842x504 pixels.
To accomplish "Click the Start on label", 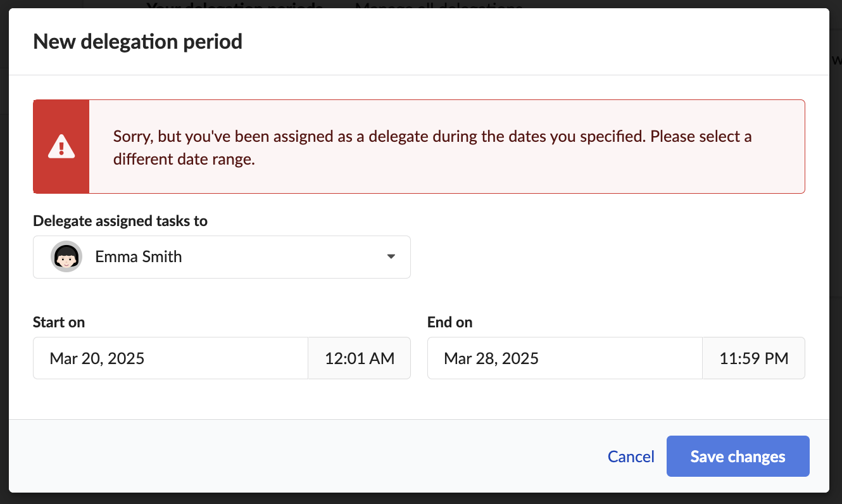I will click(x=59, y=322).
